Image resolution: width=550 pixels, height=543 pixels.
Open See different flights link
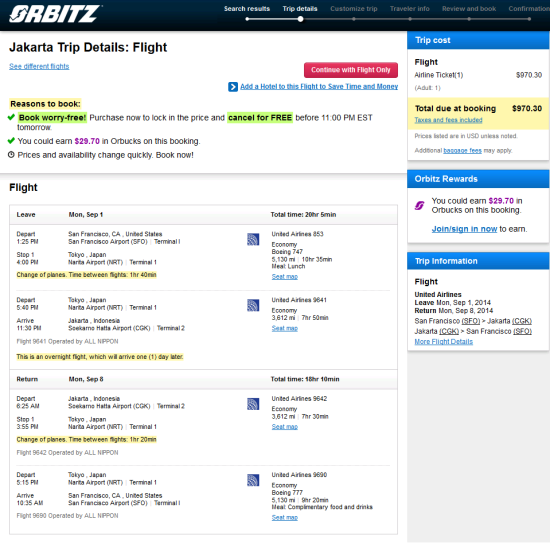[39, 66]
